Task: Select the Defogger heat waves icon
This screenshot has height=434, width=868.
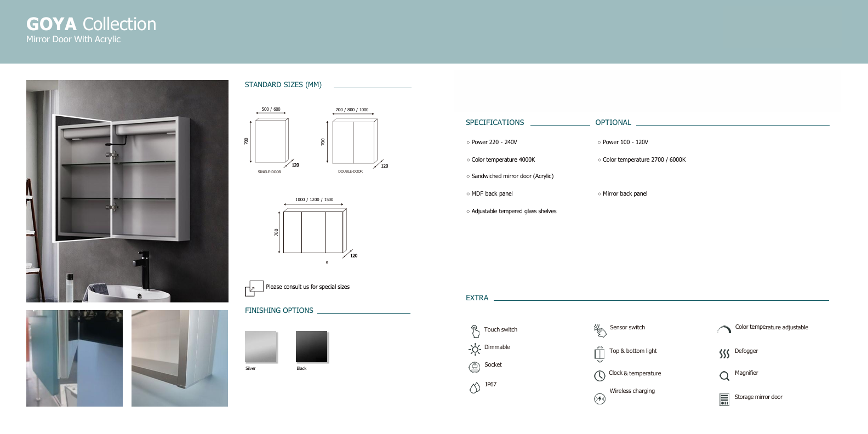Action: (x=724, y=353)
